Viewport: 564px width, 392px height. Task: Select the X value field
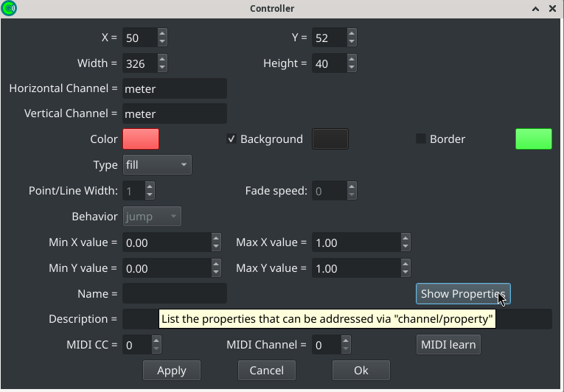pyautogui.click(x=140, y=38)
